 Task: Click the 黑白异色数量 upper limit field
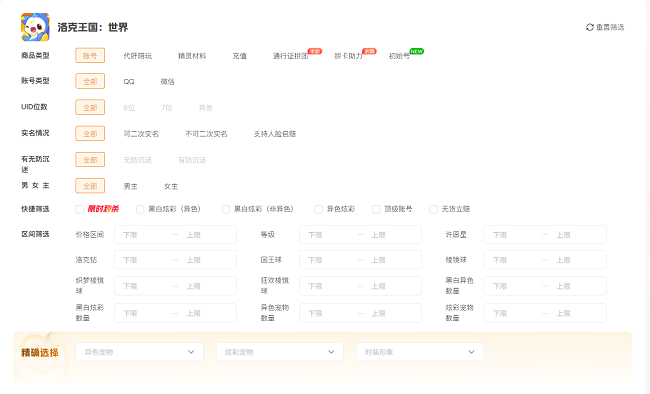click(577, 286)
